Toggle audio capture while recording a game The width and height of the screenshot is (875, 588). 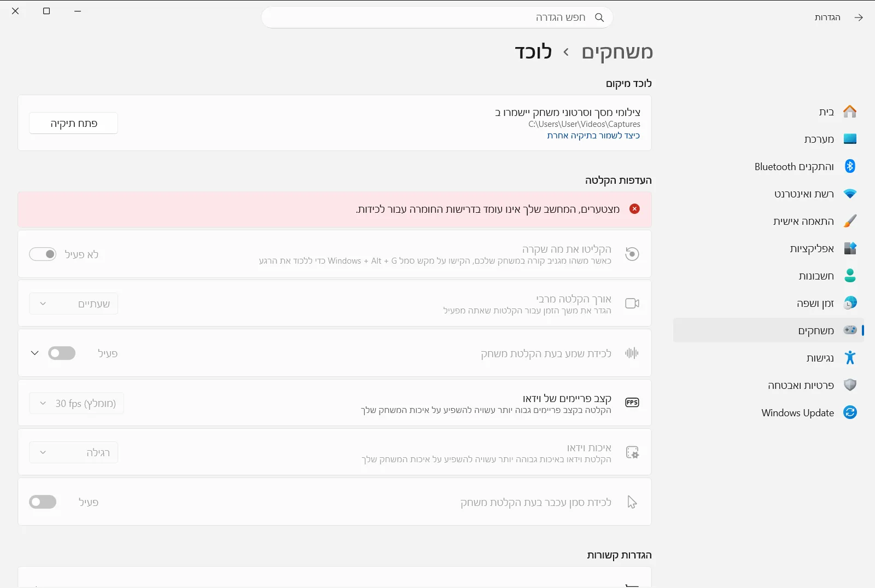pos(62,353)
